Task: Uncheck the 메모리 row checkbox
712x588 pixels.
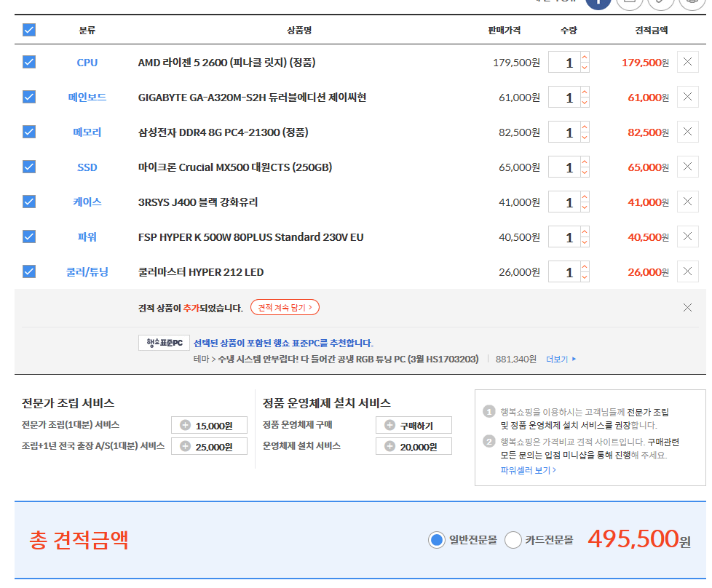Action: click(x=29, y=132)
